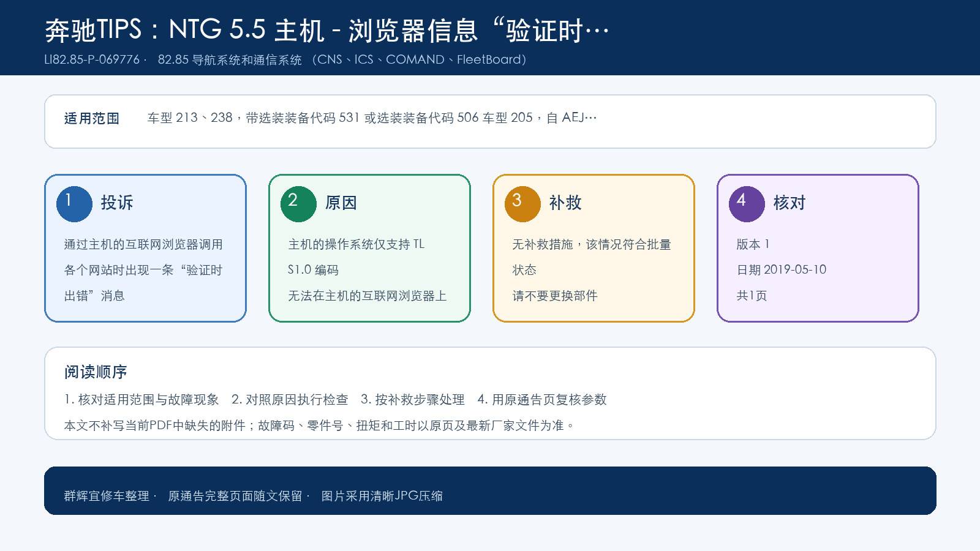Click the 阅读顺序 heading

[96, 372]
